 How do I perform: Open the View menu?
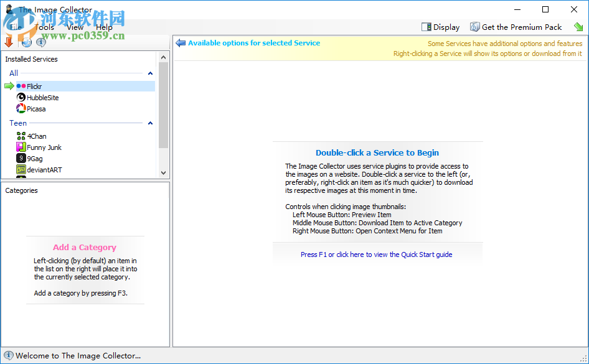75,27
